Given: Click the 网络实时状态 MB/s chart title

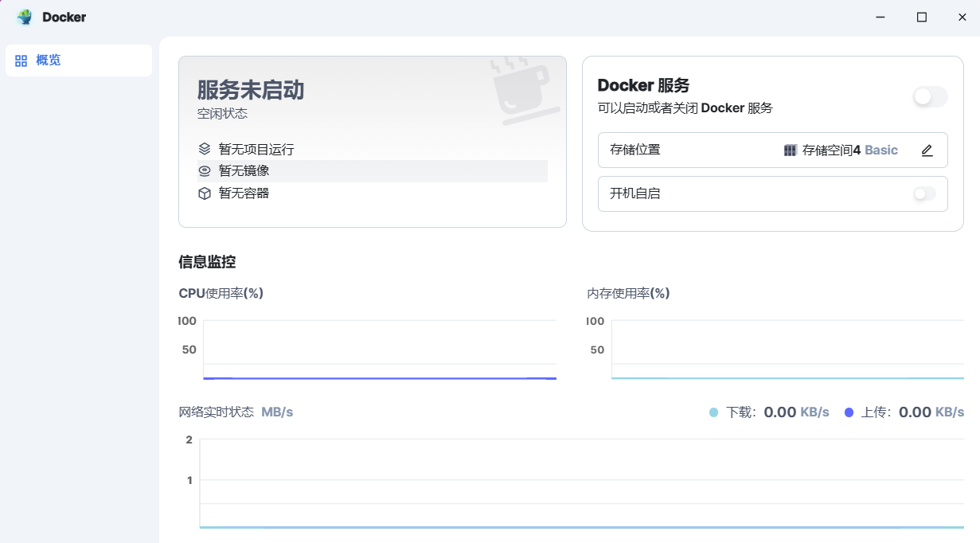Looking at the screenshot, I should click(x=236, y=412).
